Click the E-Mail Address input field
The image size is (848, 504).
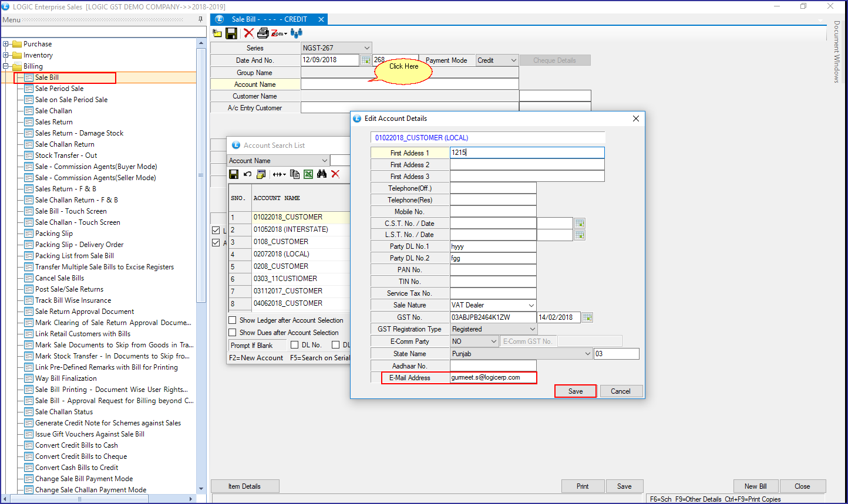493,378
